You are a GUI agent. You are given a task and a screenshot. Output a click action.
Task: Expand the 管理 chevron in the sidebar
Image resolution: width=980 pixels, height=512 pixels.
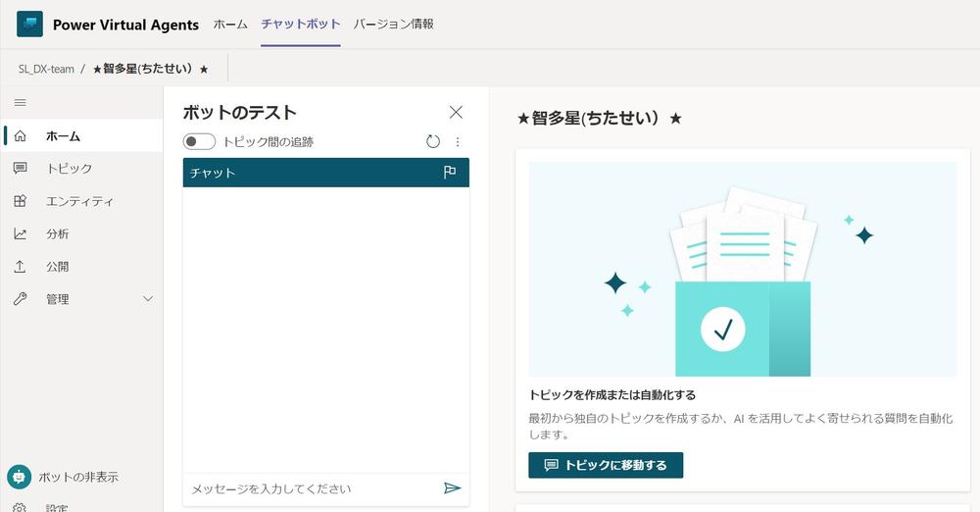tap(148, 299)
